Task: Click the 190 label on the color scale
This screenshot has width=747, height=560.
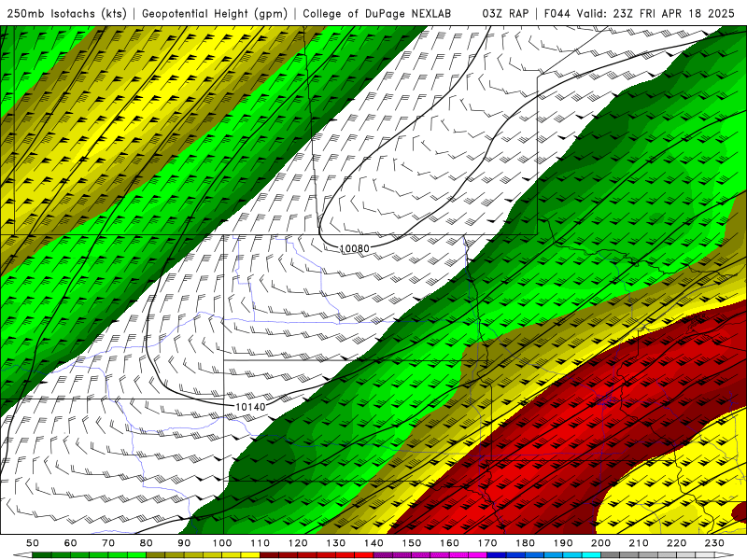Action: 563,543
